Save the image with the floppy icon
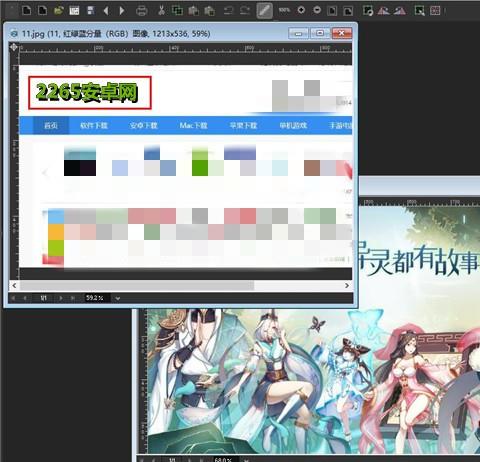The image size is (480, 462). (x=90, y=10)
